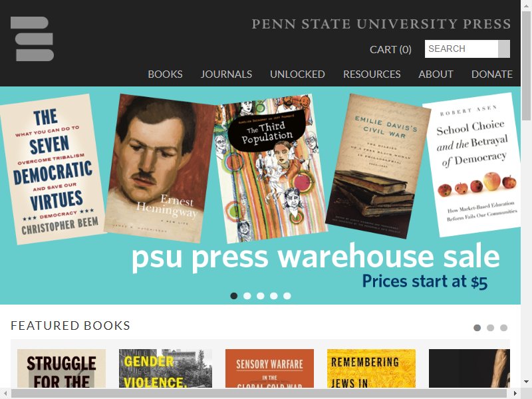Viewport: 532px width, 399px height.
Task: Switch to third Featured Books page dot
Action: tap(504, 328)
